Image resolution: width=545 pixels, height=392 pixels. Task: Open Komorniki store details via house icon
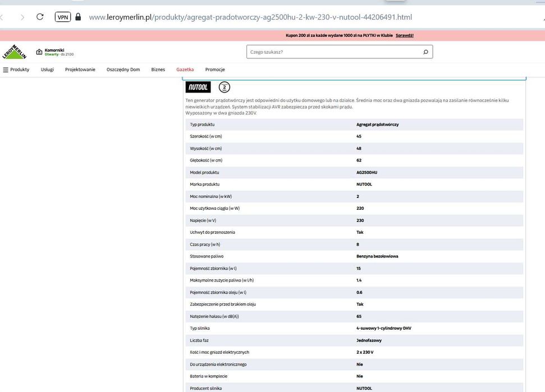(39, 52)
